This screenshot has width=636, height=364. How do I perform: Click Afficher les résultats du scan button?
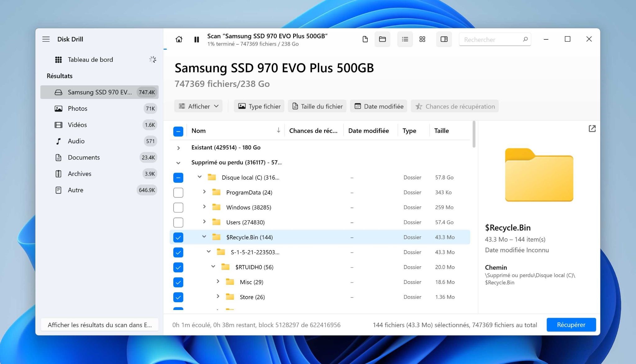point(99,325)
